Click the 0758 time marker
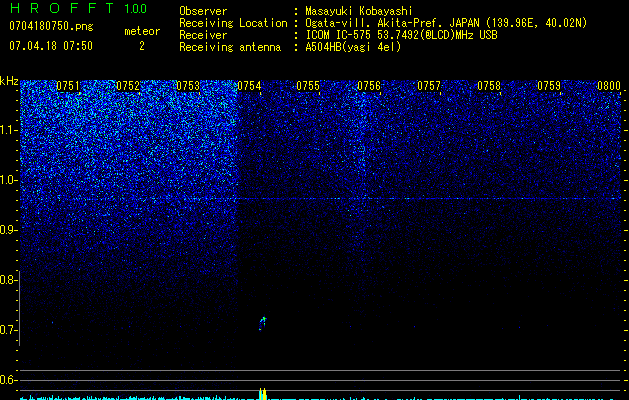 489,86
